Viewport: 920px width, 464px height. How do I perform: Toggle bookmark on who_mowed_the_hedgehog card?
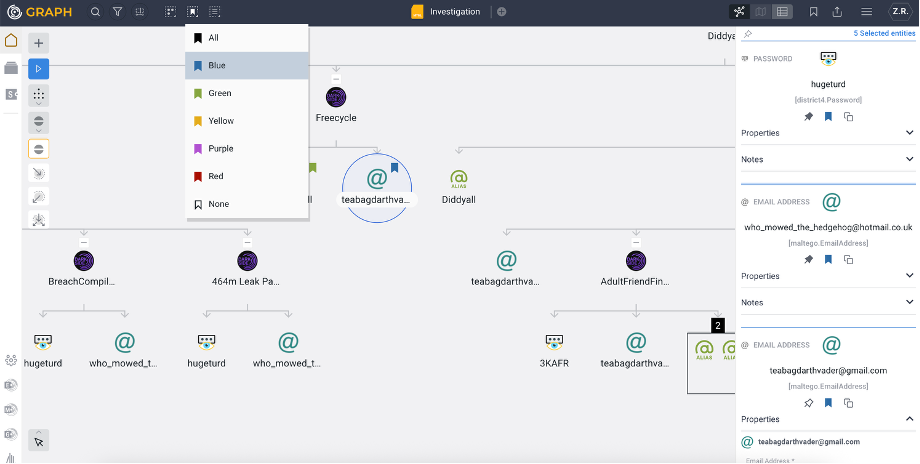(x=828, y=260)
